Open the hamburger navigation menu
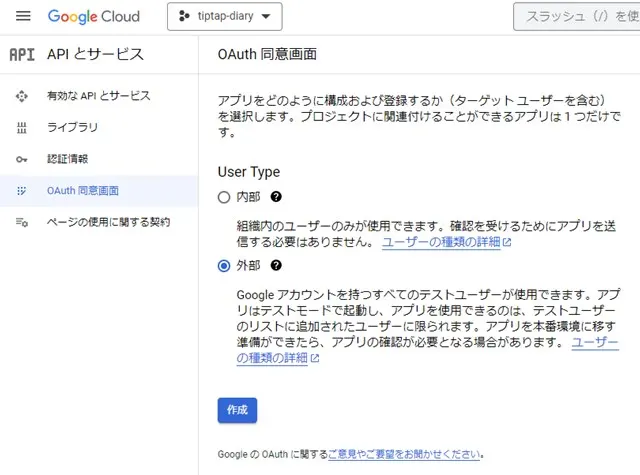 click(x=24, y=17)
